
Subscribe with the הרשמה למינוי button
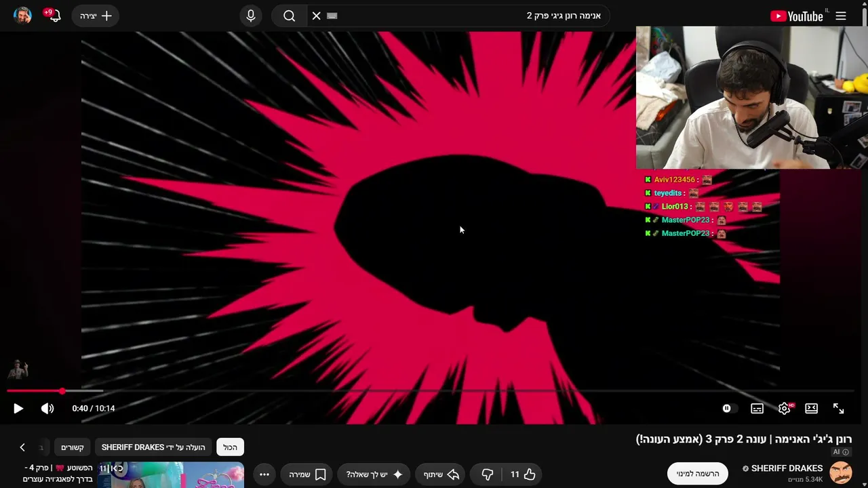tap(698, 474)
